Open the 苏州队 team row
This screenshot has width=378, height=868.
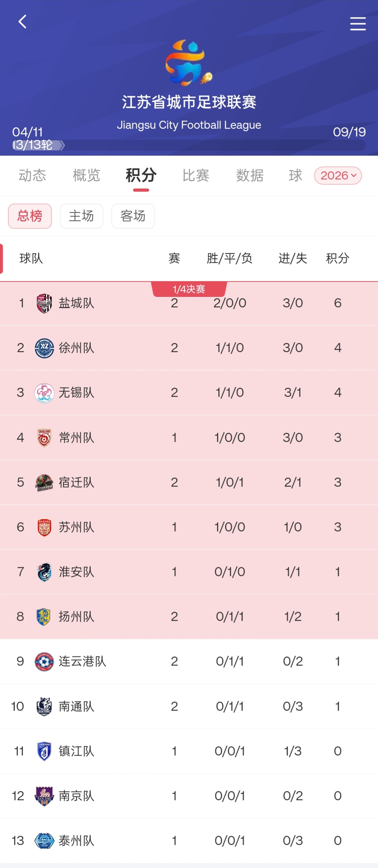click(189, 527)
